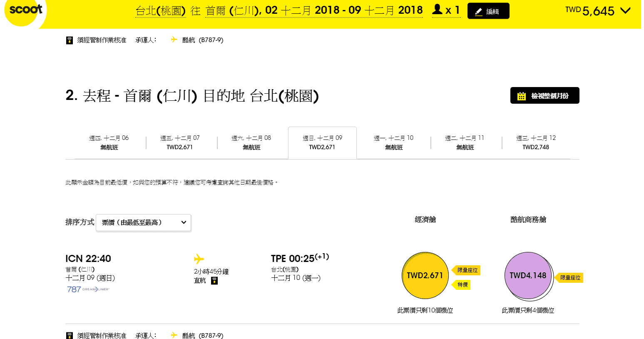Select 週二 十二月 11 date tab
644x339 pixels.
coord(465,142)
